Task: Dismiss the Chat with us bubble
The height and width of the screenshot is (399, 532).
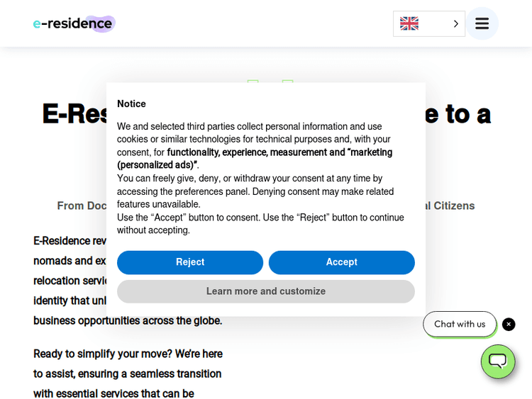Action: (509, 324)
